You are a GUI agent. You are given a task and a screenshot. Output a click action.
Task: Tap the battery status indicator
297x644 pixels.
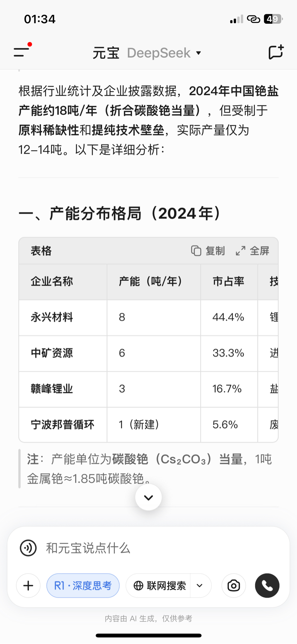click(x=273, y=19)
